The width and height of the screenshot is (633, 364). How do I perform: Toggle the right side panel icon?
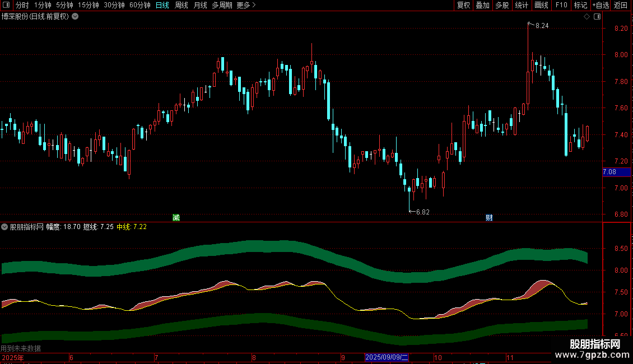597,17
